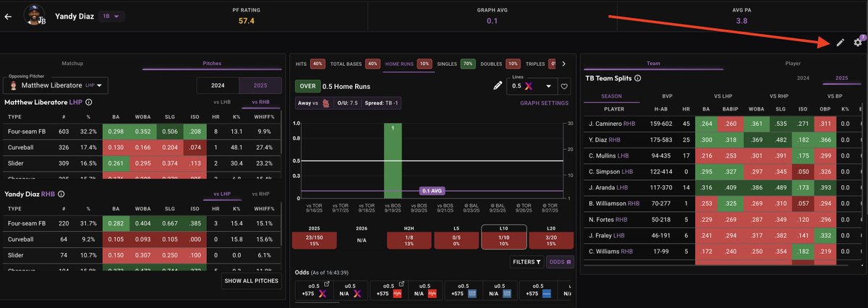This screenshot has width=868, height=308.
Task: Switch to the Pitches tab
Action: [211, 63]
